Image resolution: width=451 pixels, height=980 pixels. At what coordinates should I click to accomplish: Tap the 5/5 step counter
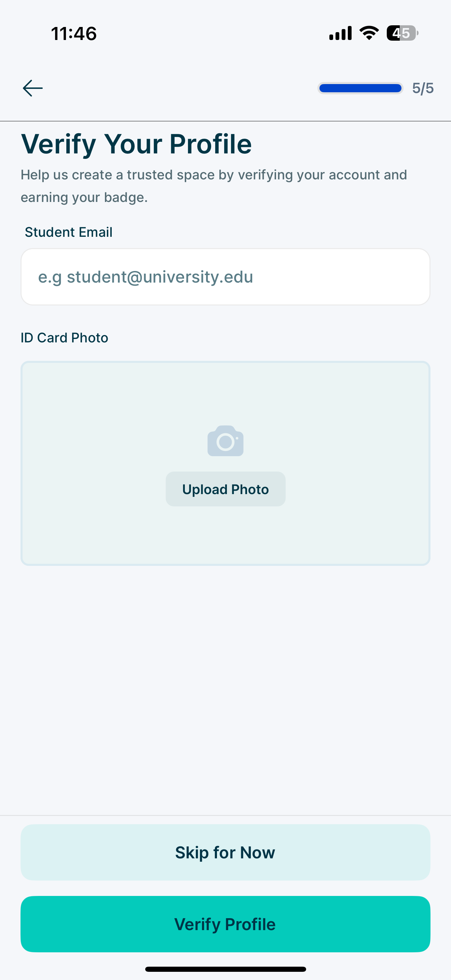pos(423,88)
